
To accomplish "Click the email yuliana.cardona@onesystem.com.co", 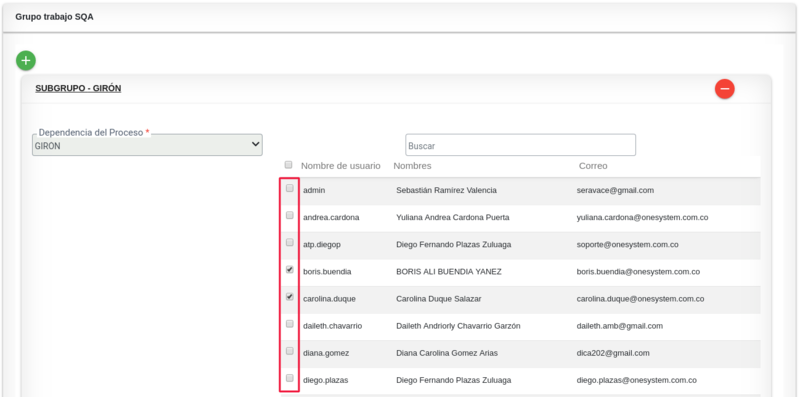I will tap(642, 217).
